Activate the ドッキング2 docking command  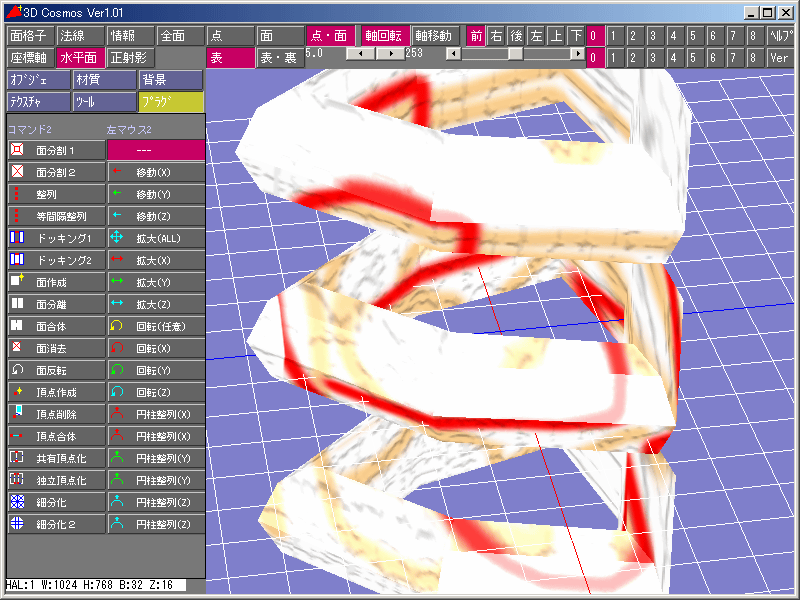57,260
